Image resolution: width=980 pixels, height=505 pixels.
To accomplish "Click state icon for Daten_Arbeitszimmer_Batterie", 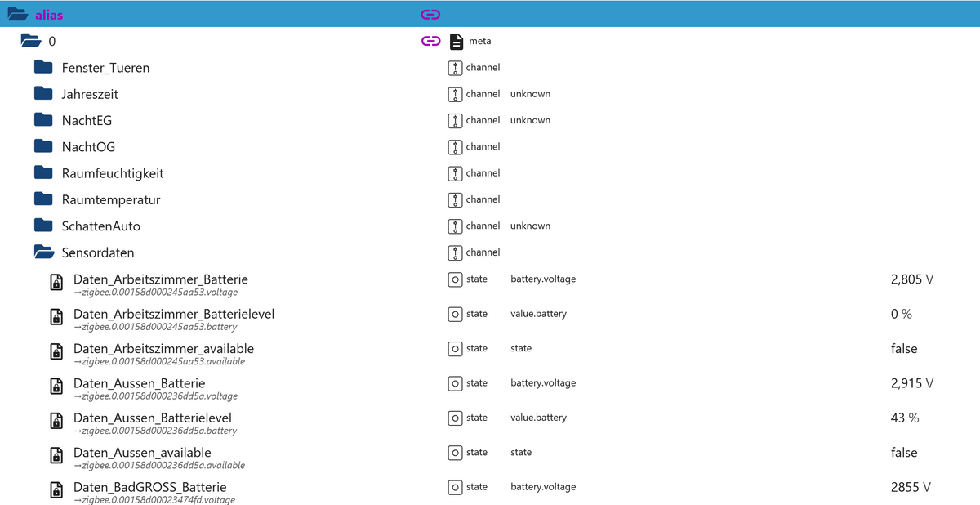I will coord(455,279).
